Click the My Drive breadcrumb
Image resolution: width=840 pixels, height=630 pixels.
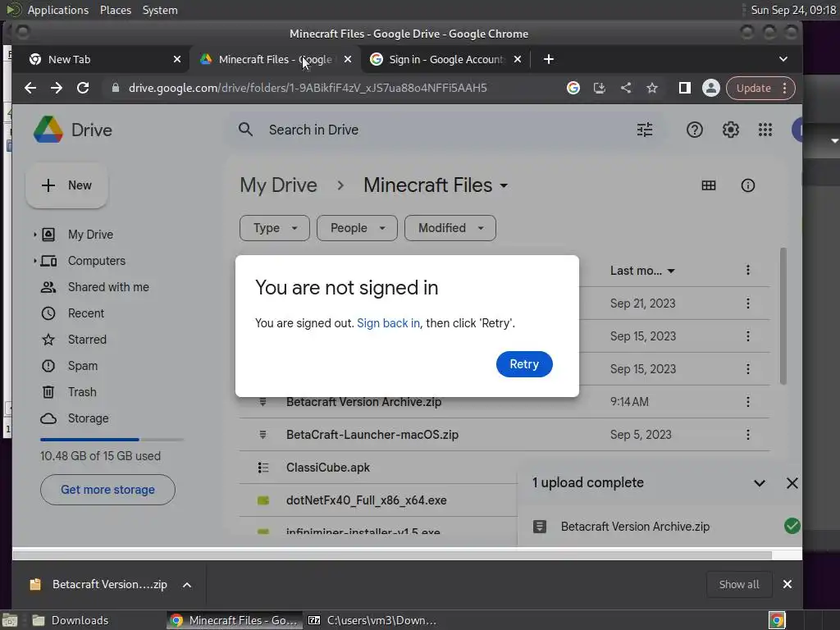[279, 185]
